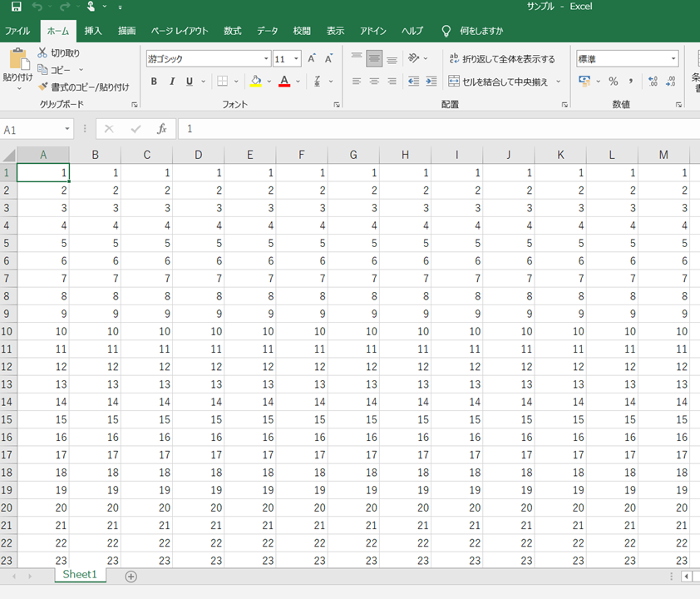Switch to the データ (Data) tab
The height and width of the screenshot is (599, 700).
click(x=268, y=31)
